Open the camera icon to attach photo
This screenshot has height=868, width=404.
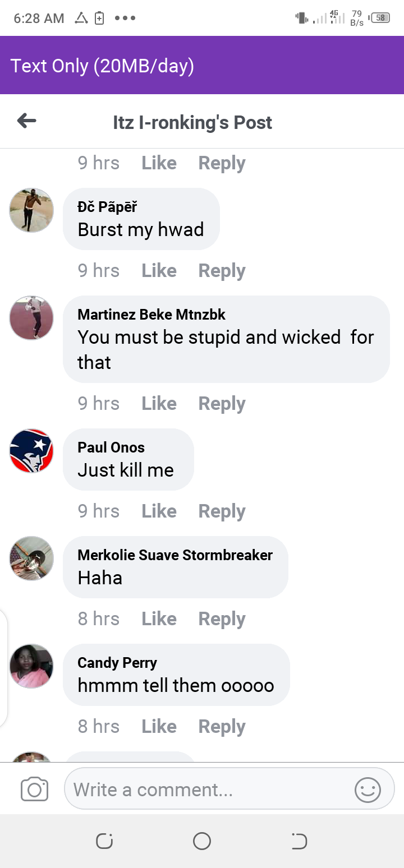click(34, 789)
